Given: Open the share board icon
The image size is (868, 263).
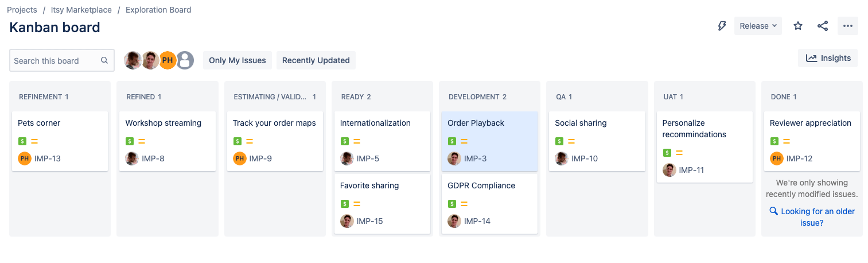Looking at the screenshot, I should tap(823, 26).
